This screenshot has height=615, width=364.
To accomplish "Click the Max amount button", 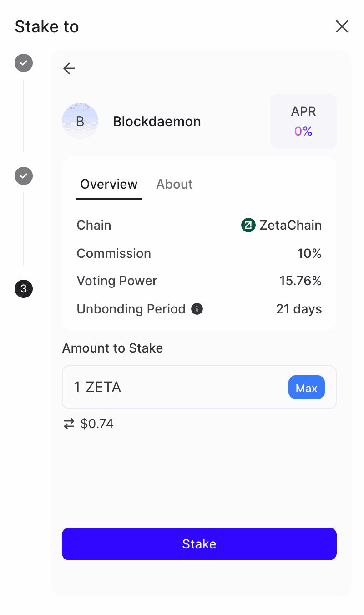I will [x=306, y=387].
